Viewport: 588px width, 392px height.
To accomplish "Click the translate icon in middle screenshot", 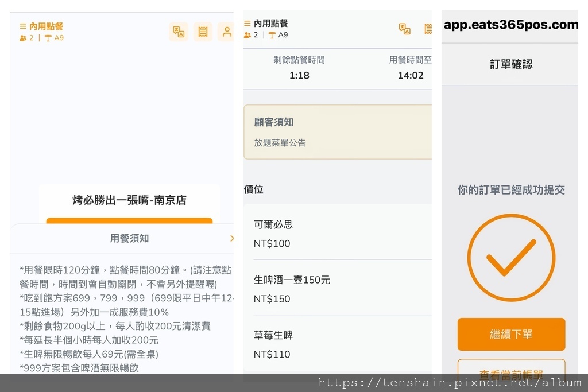I will tap(404, 29).
